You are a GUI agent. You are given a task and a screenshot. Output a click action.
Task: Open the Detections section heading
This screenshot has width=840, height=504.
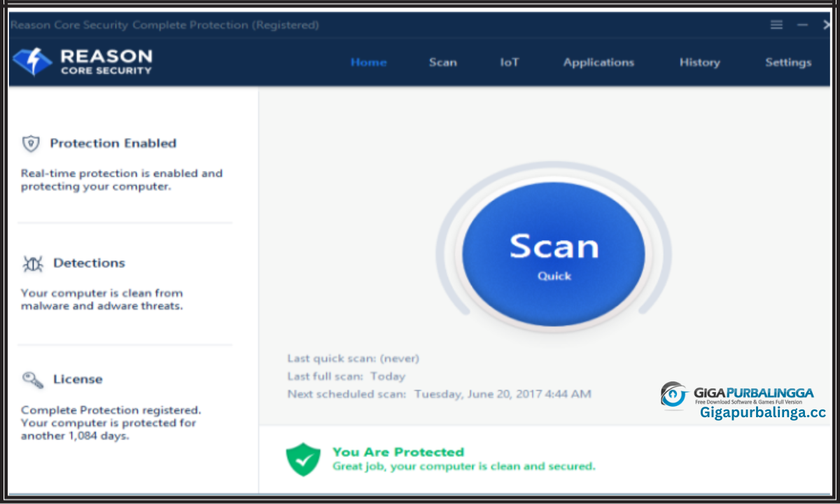(89, 263)
